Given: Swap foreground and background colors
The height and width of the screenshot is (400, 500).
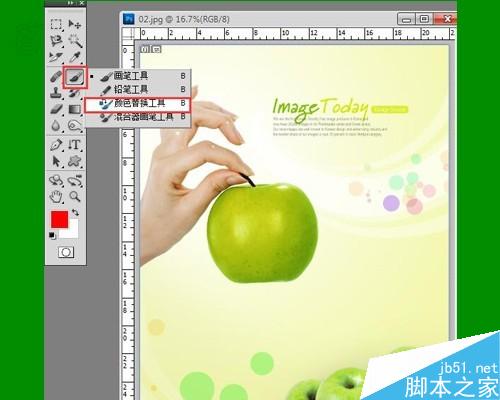Looking at the screenshot, I should [76, 212].
